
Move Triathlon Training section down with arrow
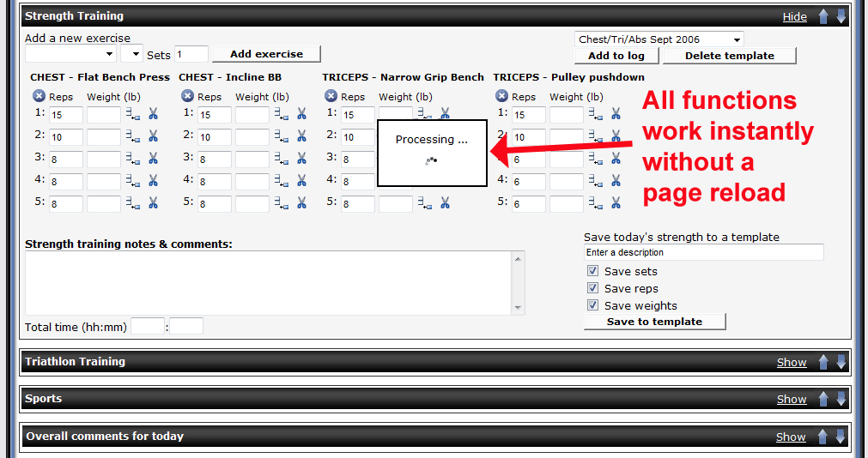[841, 362]
